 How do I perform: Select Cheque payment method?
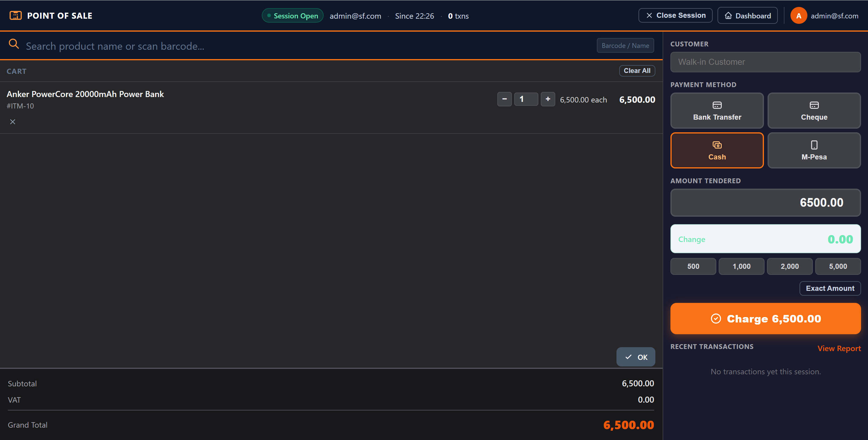814,111
